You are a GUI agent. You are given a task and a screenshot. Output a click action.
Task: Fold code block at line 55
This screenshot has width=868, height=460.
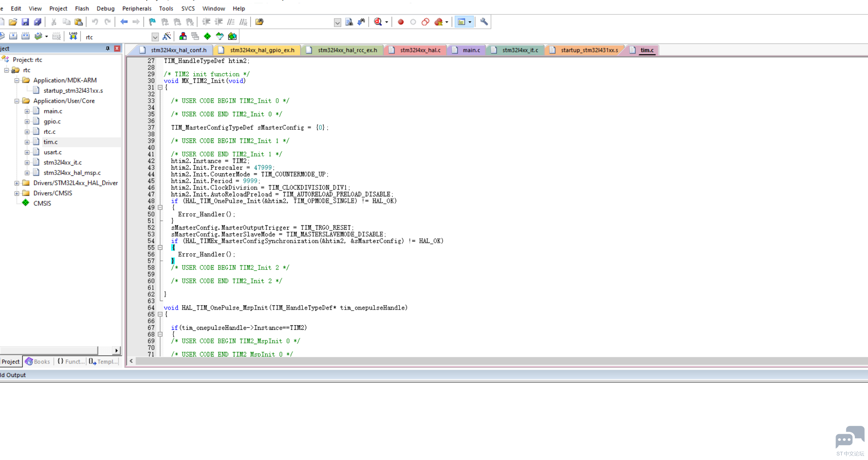coord(160,248)
